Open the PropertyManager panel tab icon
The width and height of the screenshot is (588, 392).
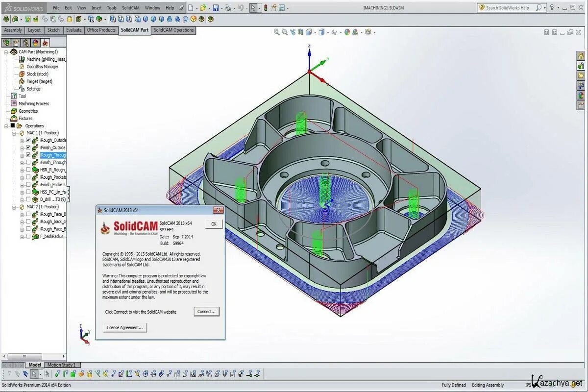tap(16, 43)
